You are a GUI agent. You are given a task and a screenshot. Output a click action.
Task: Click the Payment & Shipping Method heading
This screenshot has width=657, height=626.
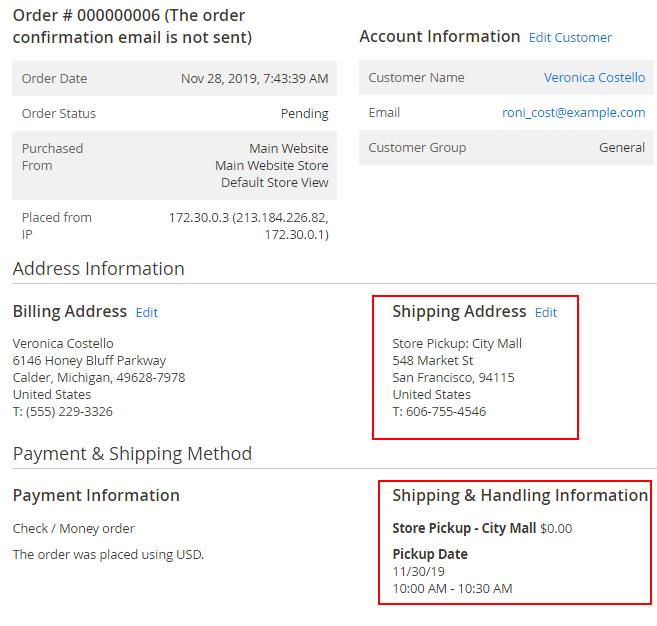[x=132, y=454]
